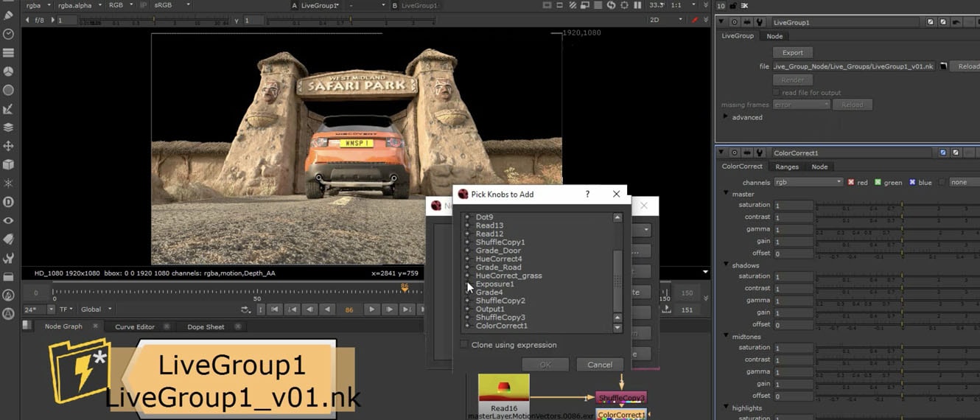Open the Draw nodes menu (brush icon)
This screenshot has width=980, height=420.
(9, 15)
